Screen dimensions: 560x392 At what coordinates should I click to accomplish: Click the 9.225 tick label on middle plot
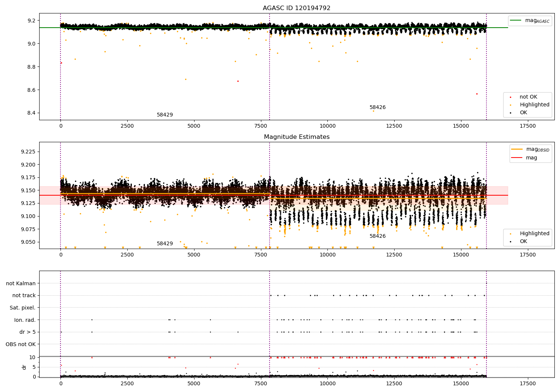pyautogui.click(x=28, y=152)
